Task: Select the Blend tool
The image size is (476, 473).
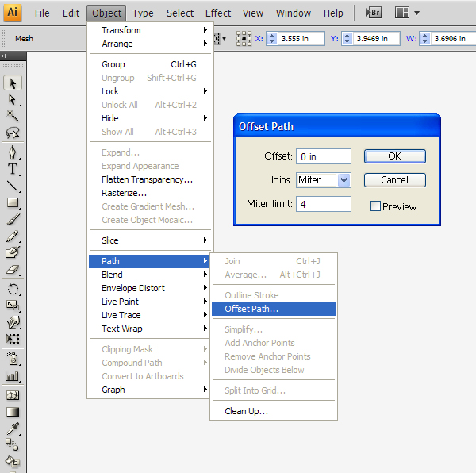Action: (13, 445)
